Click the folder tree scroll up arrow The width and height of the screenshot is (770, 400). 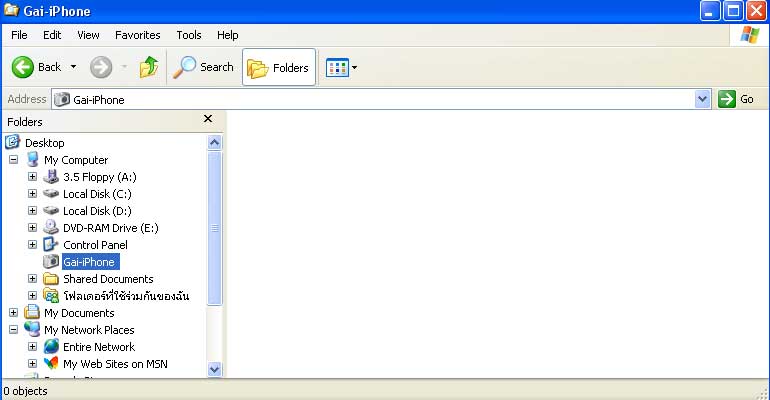[x=215, y=143]
